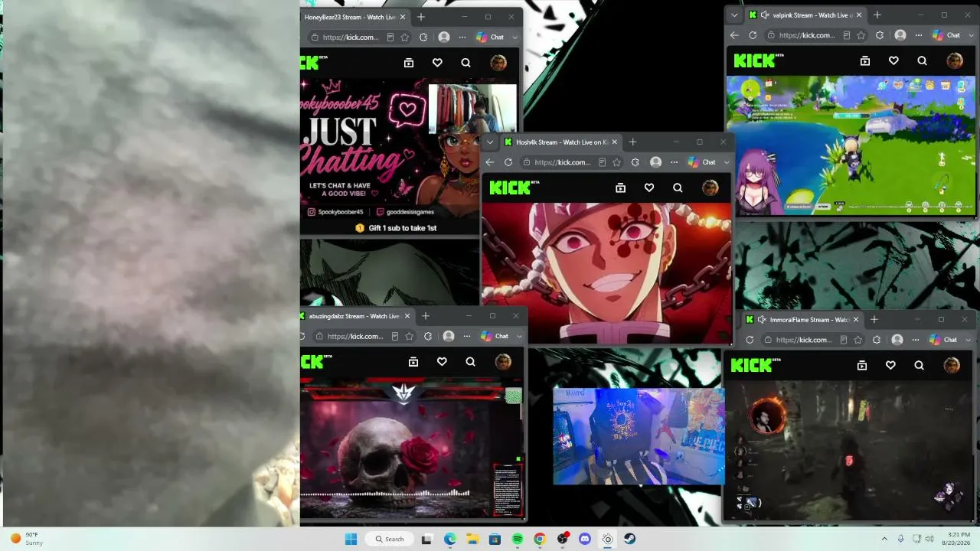This screenshot has width=980, height=551.
Task: Open the user avatar in HoneyBear23 Kick header
Action: 498,63
